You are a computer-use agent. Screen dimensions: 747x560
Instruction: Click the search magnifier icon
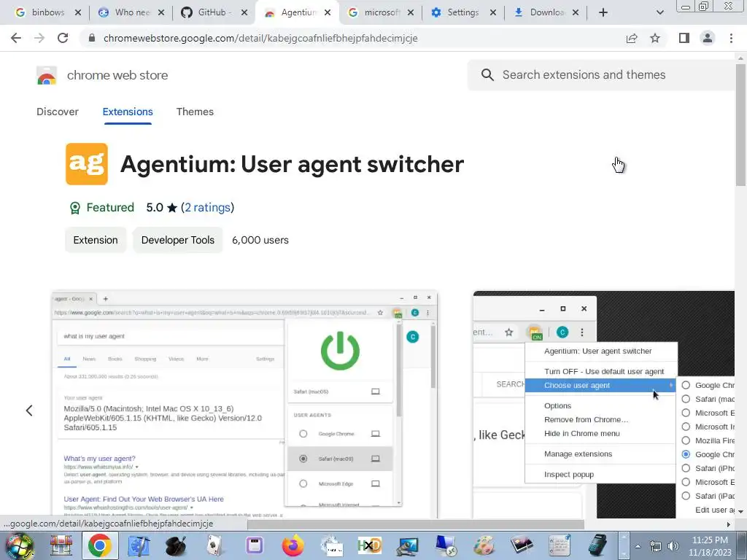(487, 75)
